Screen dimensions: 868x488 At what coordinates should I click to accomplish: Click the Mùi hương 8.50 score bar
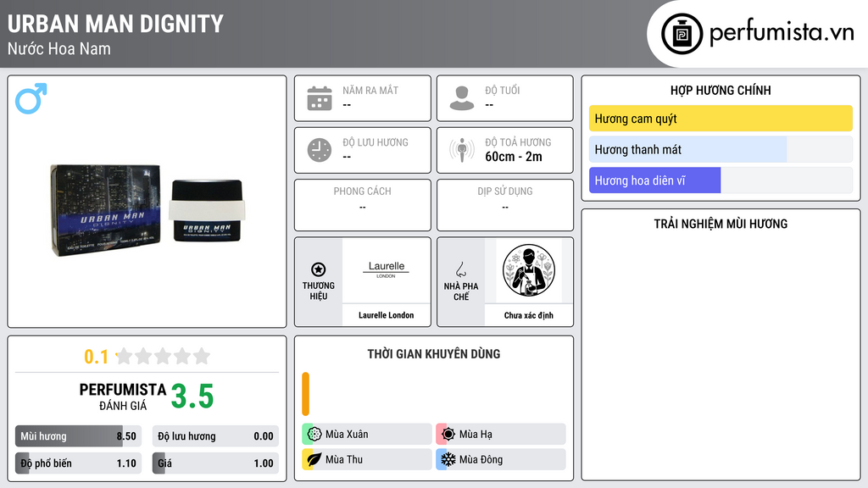[78, 436]
